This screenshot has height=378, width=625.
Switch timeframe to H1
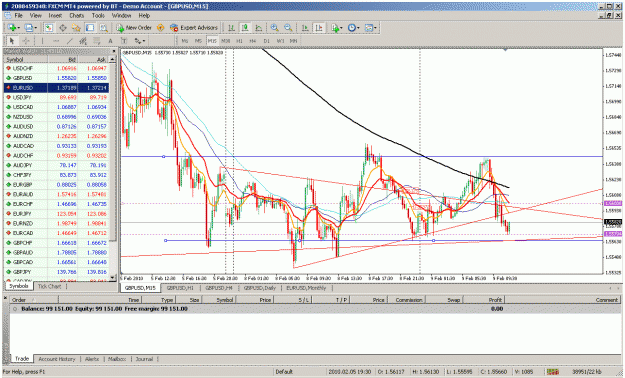pyautogui.click(x=239, y=41)
